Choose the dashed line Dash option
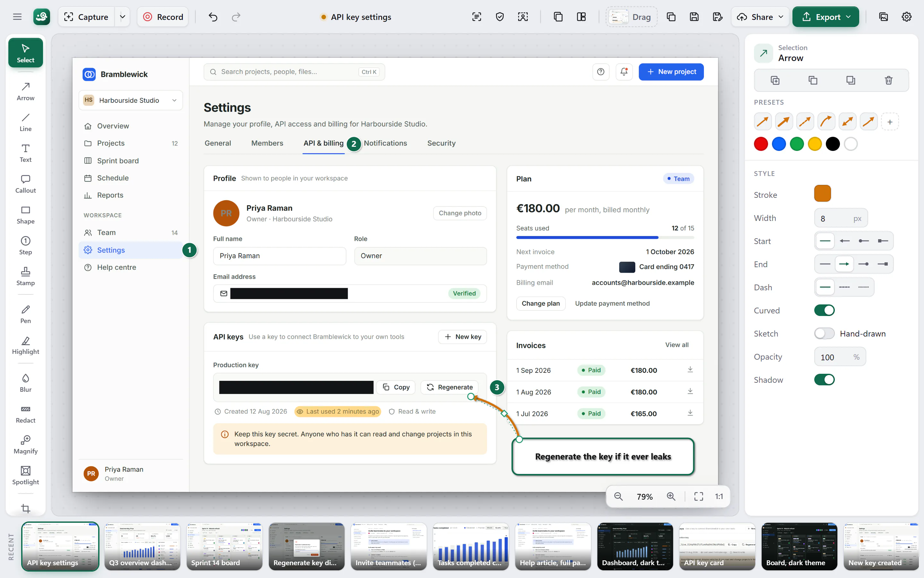The image size is (924, 578). coord(844,287)
